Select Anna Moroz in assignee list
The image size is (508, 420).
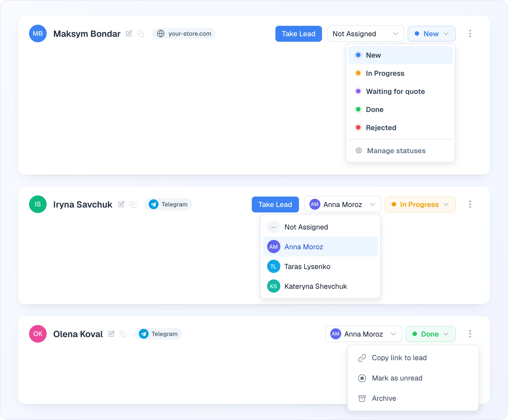tap(320, 247)
